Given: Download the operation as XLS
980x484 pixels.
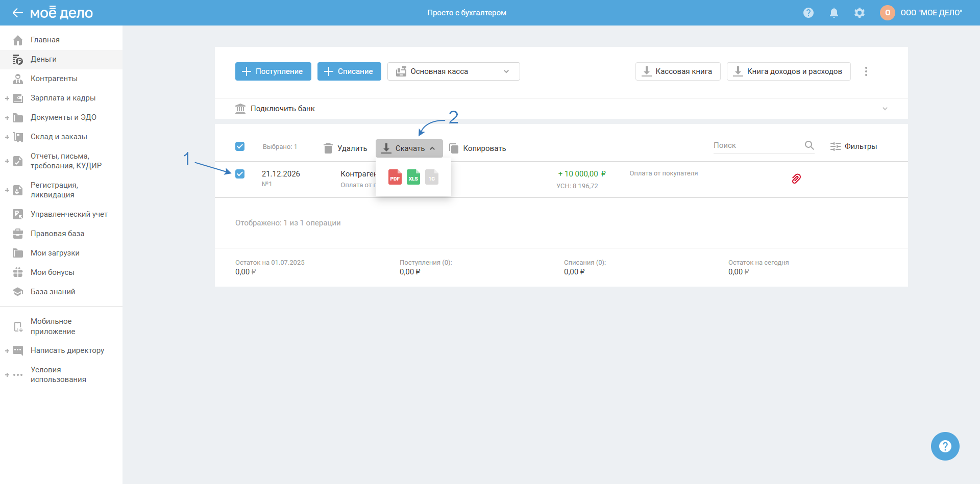Looking at the screenshot, I should point(413,177).
